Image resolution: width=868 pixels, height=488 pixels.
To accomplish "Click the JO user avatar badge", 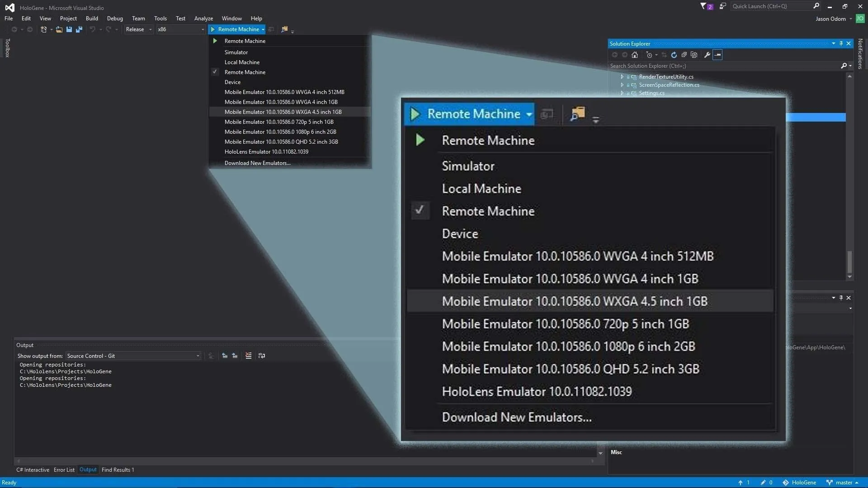I will (860, 19).
